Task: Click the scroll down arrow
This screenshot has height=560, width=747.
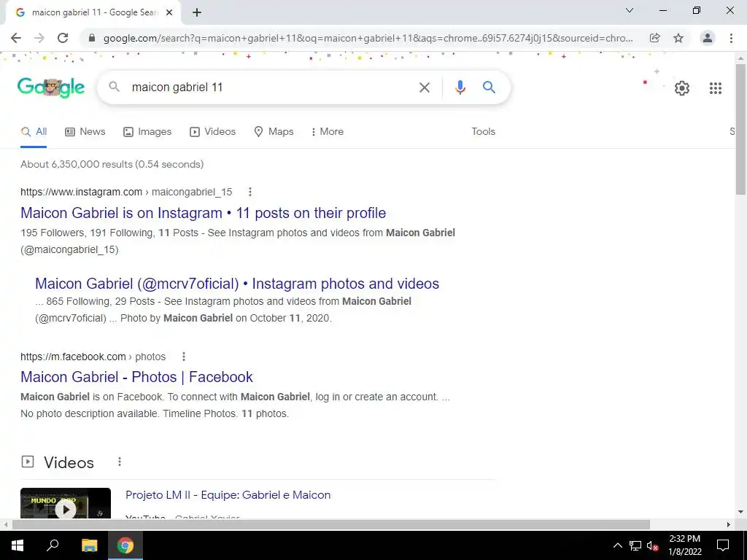Action: pyautogui.click(x=740, y=513)
